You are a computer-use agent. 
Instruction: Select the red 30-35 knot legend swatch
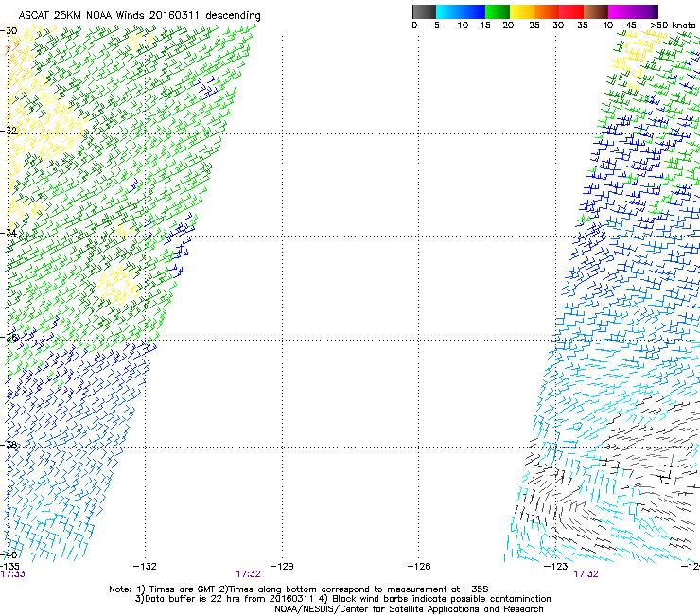(x=571, y=11)
